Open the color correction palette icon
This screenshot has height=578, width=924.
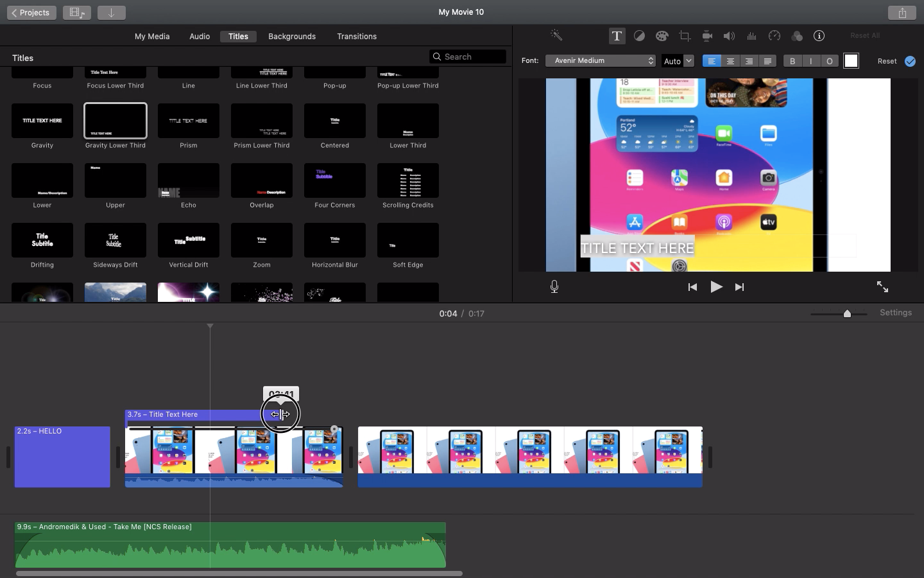662,36
